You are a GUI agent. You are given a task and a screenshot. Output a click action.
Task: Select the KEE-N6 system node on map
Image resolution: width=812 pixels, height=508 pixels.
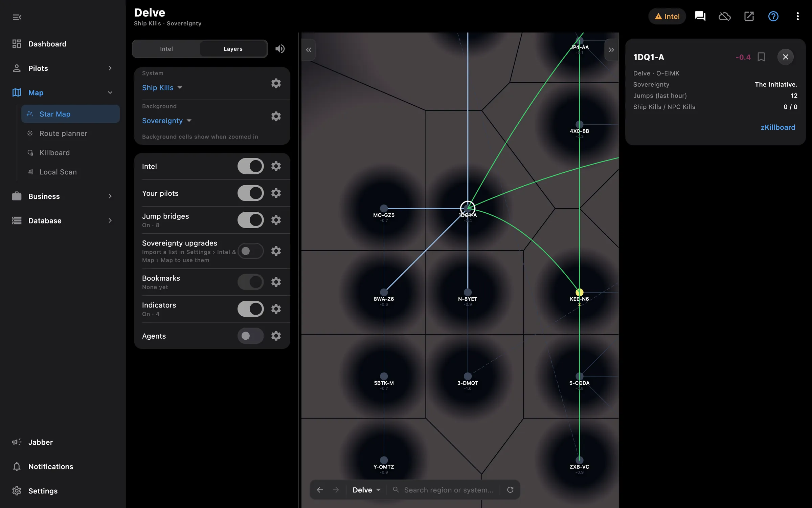[x=579, y=292]
